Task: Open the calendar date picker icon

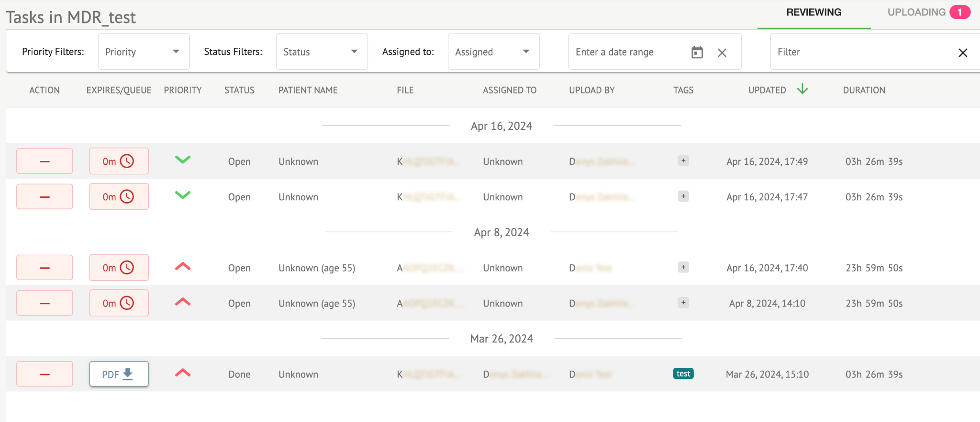Action: pos(697,52)
